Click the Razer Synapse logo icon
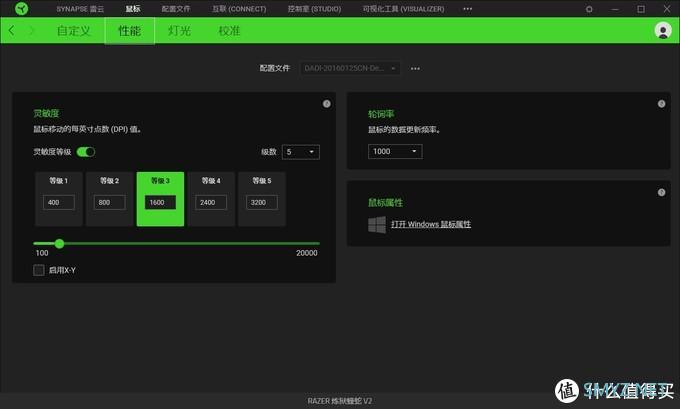 [x=21, y=8]
